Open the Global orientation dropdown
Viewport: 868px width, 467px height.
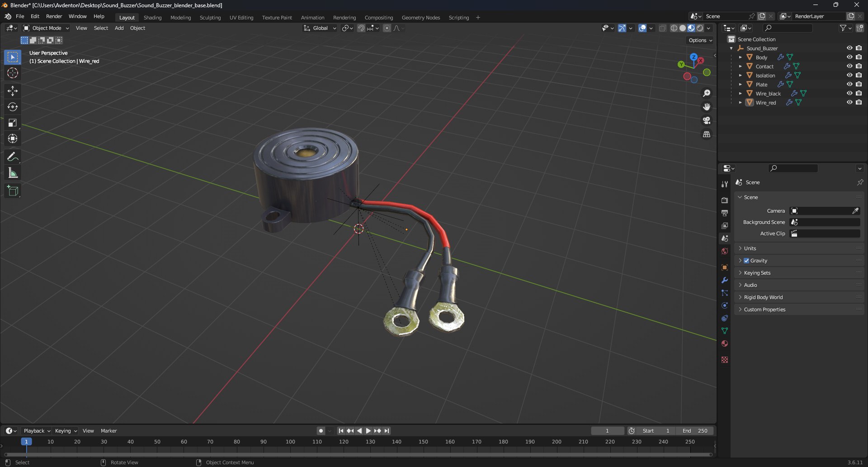tap(320, 28)
